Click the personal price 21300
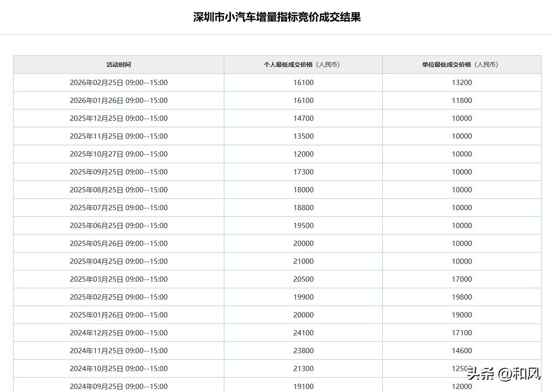 coord(303,368)
